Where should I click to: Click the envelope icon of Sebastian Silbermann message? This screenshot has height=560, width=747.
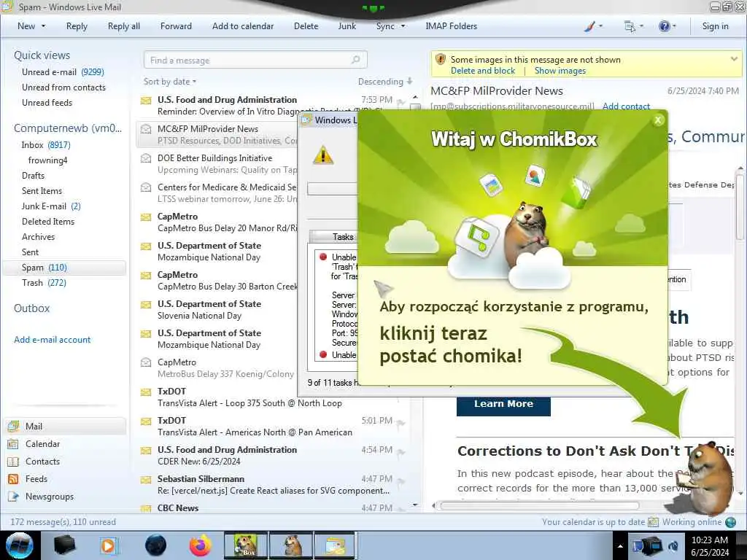146,480
